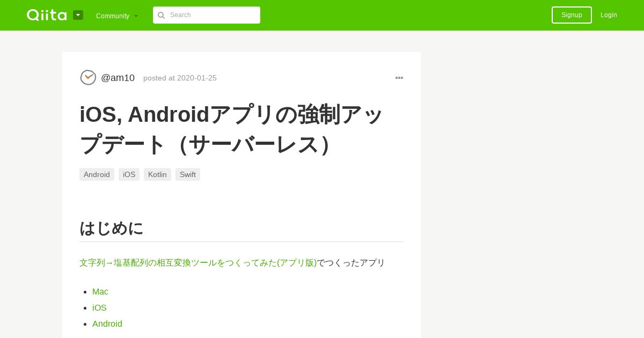
Task: Open the dropdown arrow next to Qiita logo
Action: click(x=78, y=15)
